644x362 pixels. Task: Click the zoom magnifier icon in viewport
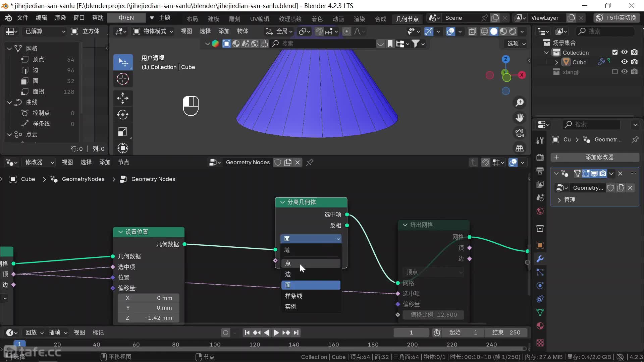click(x=520, y=103)
